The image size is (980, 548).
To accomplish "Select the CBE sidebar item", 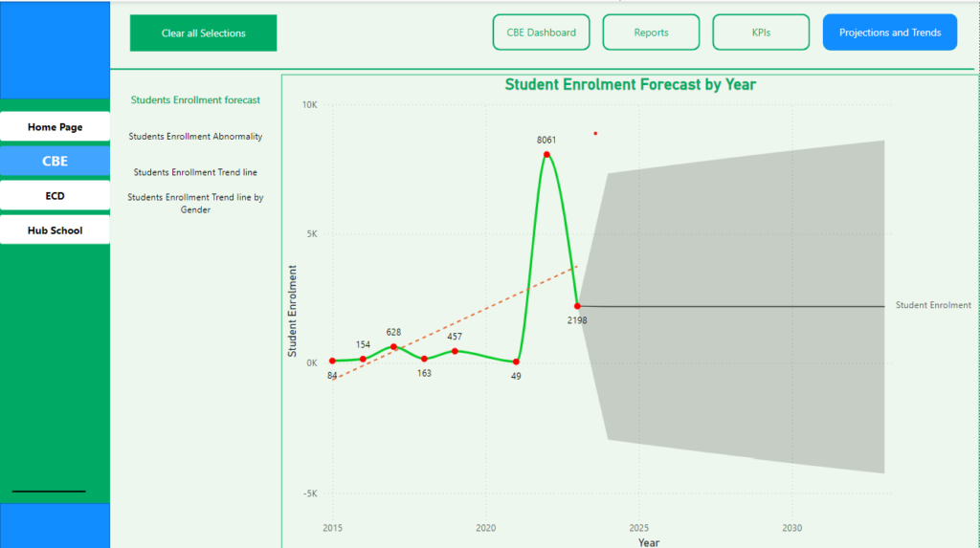I will coord(55,162).
